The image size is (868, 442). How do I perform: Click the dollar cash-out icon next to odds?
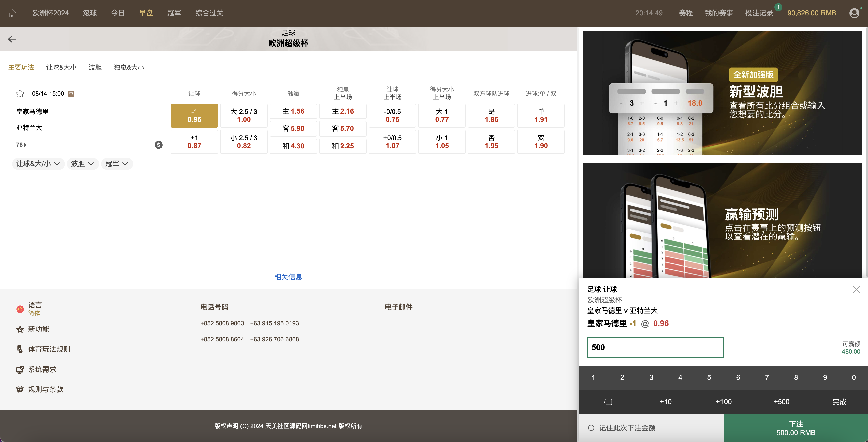(158, 144)
